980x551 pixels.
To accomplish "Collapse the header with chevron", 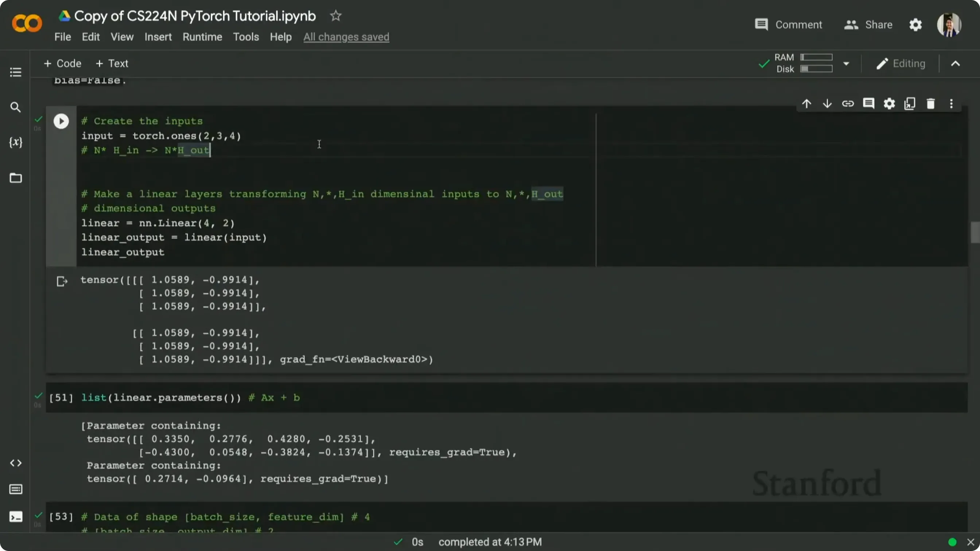I will (x=955, y=63).
